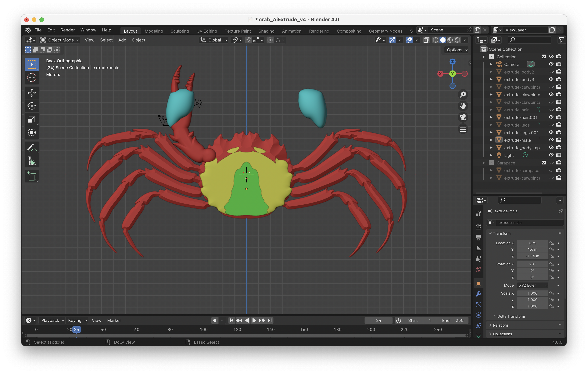Toggle camera view with the camera icon
The image size is (588, 374).
point(463,117)
